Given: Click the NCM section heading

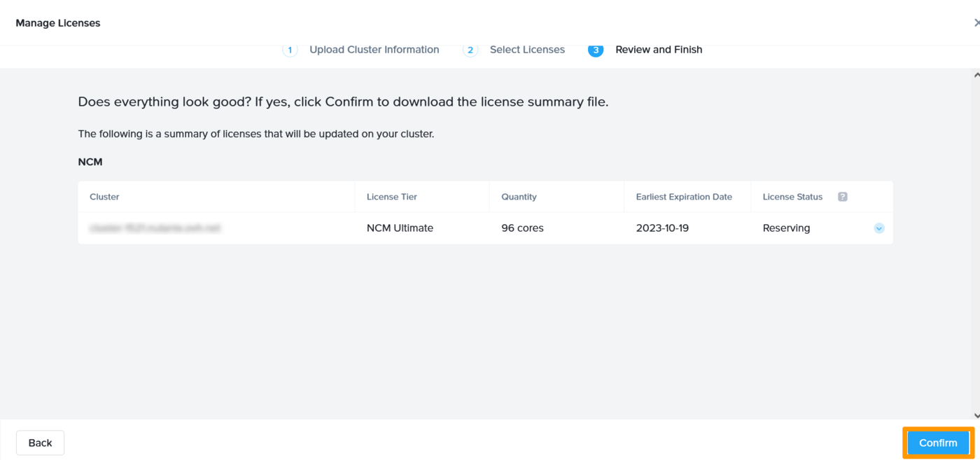Looking at the screenshot, I should 90,162.
